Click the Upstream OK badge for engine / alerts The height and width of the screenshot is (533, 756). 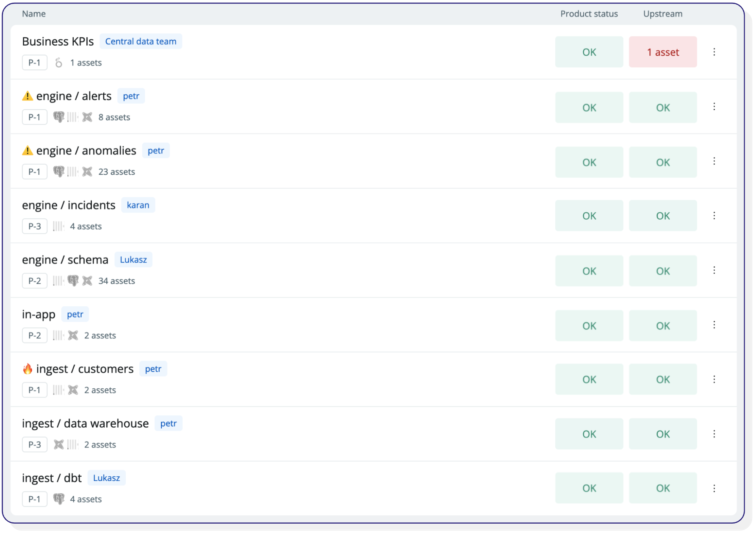click(663, 107)
